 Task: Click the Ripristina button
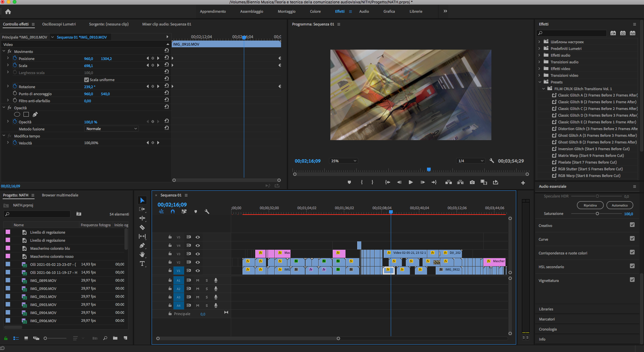click(x=590, y=205)
